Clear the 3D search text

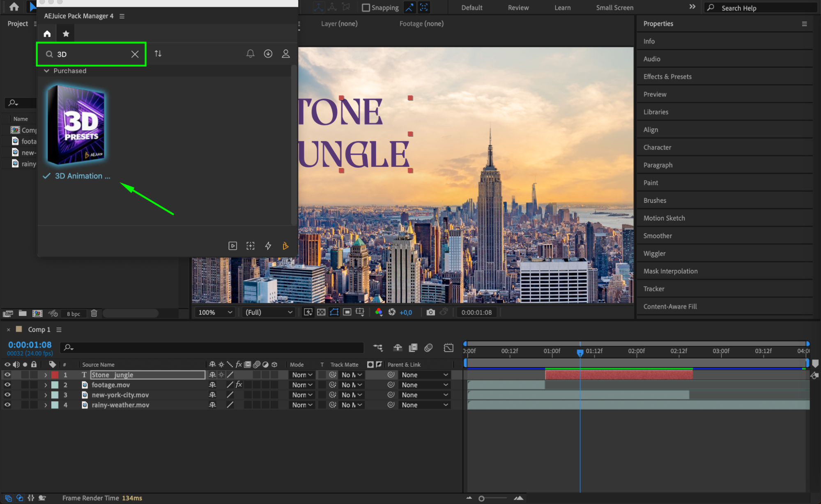pos(135,54)
